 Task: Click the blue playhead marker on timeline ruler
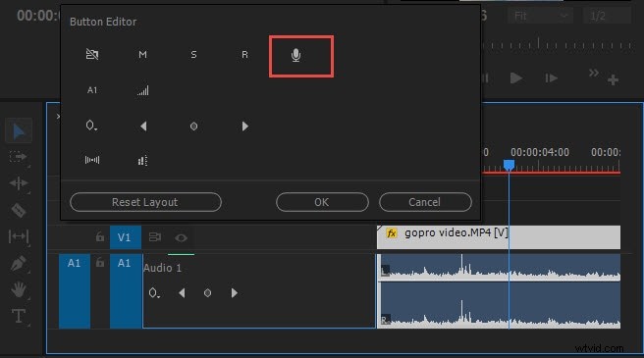point(509,165)
